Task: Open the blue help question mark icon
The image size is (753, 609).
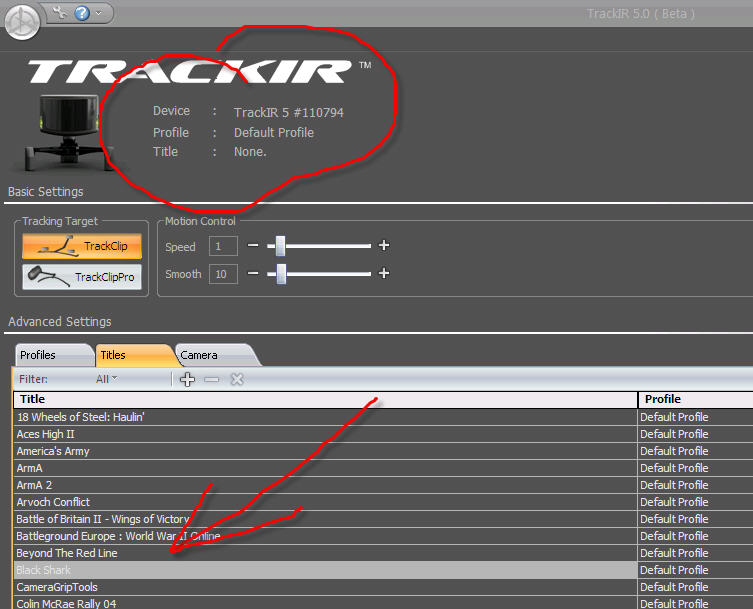Action: click(82, 12)
